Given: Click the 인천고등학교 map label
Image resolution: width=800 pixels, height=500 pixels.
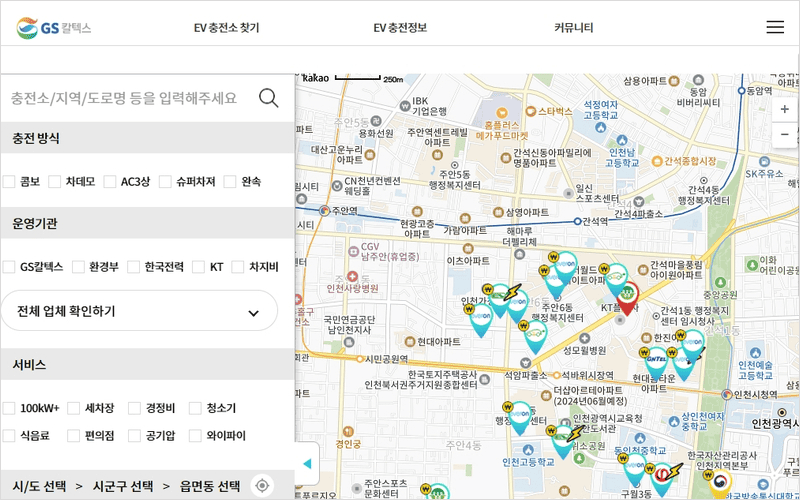Looking at the screenshot, I should point(528,462).
